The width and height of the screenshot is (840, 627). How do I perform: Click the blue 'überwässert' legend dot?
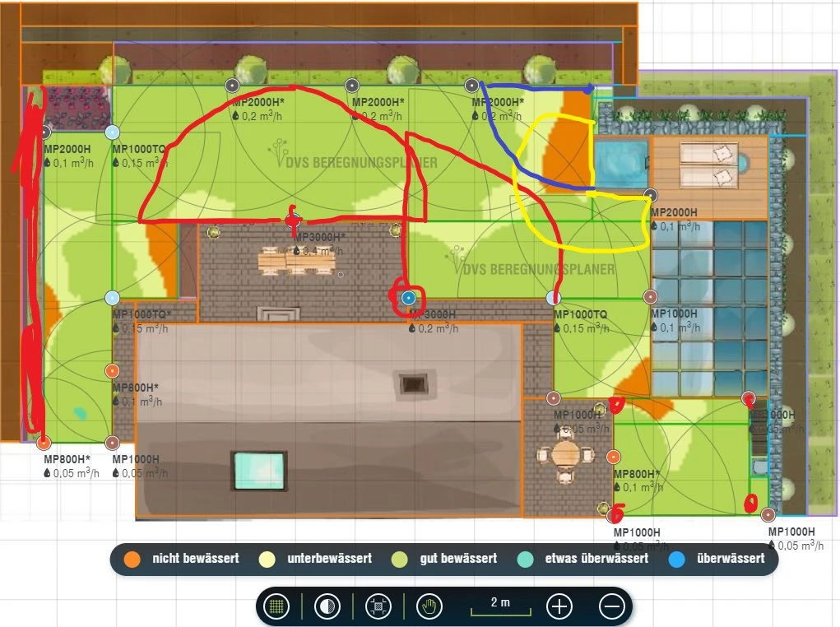(677, 559)
